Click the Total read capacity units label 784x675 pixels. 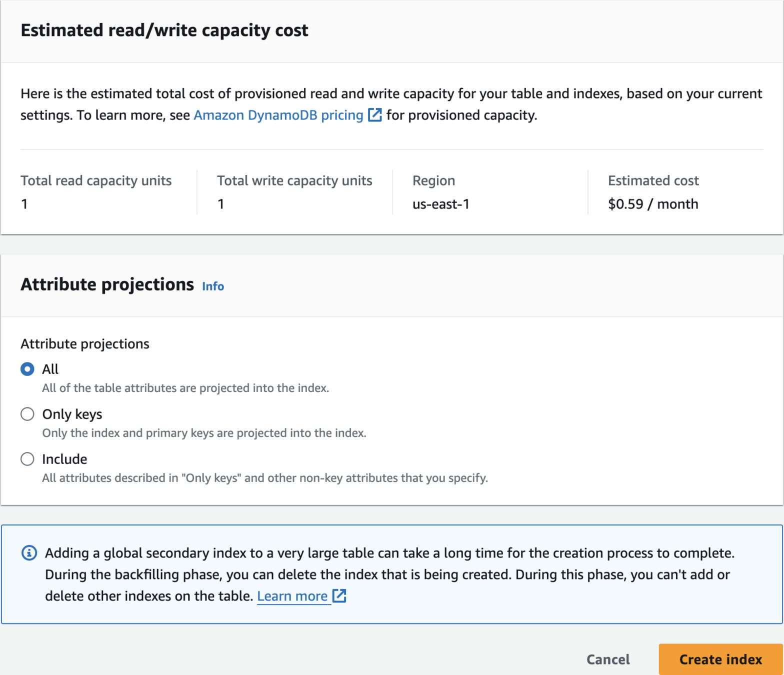click(96, 180)
